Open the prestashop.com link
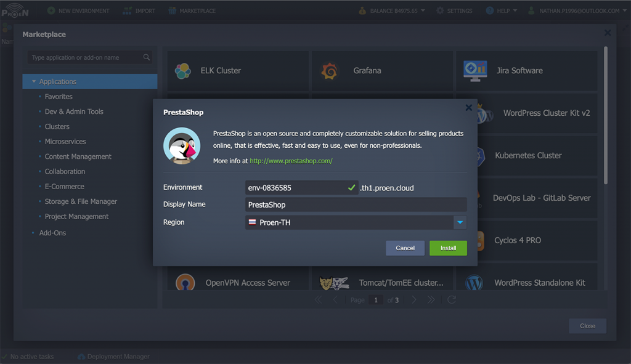This screenshot has height=364, width=631. coord(291,161)
